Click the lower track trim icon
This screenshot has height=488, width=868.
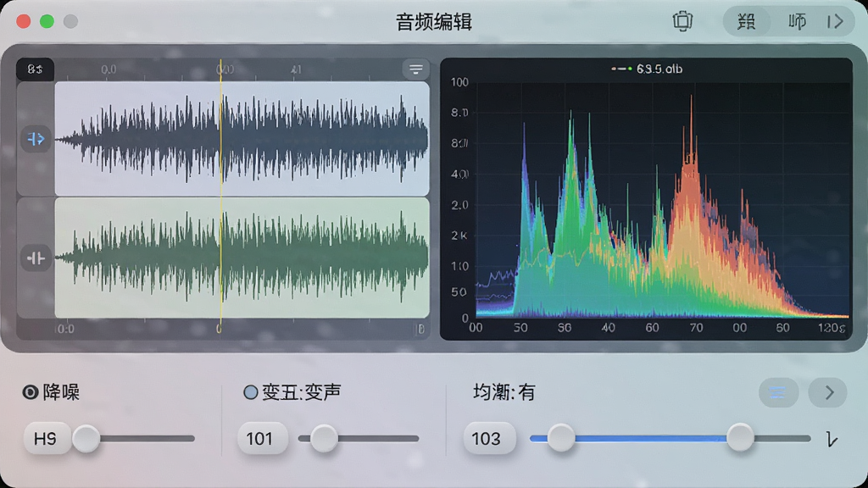pyautogui.click(x=36, y=258)
